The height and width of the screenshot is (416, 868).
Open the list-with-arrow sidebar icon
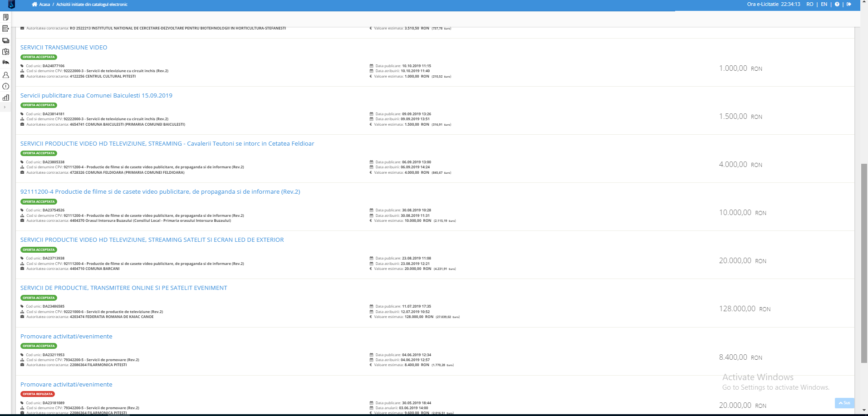tap(5, 29)
